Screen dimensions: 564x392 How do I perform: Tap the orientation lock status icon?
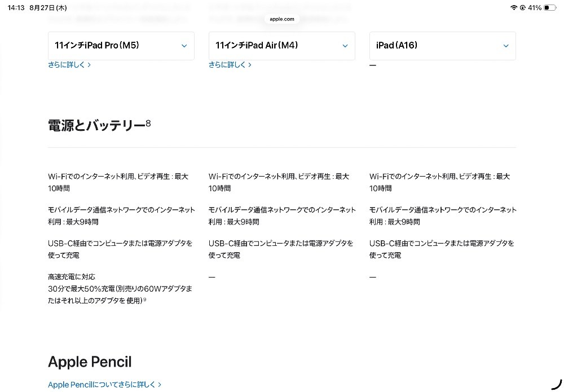[523, 7]
